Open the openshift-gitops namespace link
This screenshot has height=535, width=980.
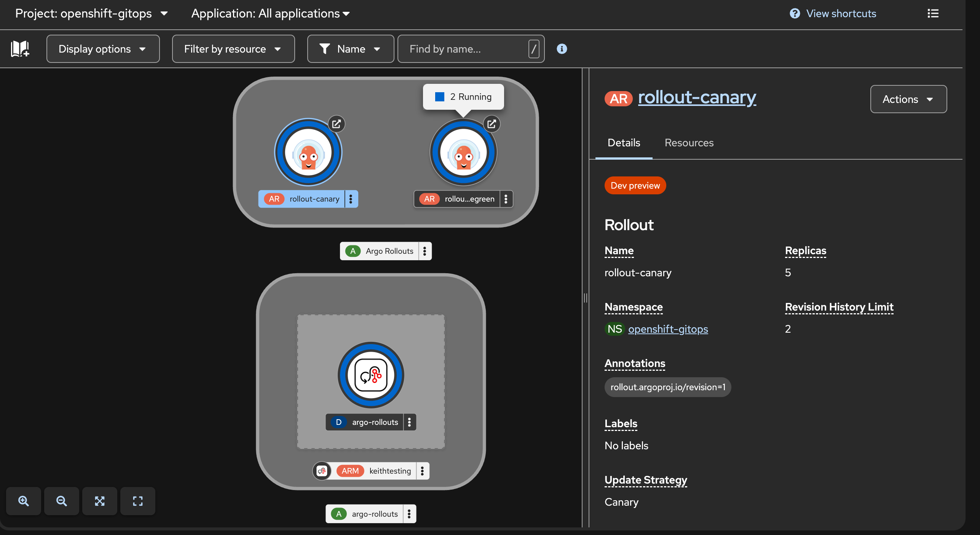668,329
